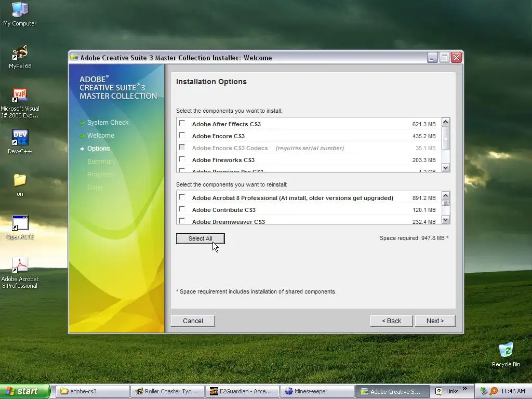Viewport: 532px width, 399px height.
Task: Switch to E2Guardian taskbar window
Action: (242, 391)
